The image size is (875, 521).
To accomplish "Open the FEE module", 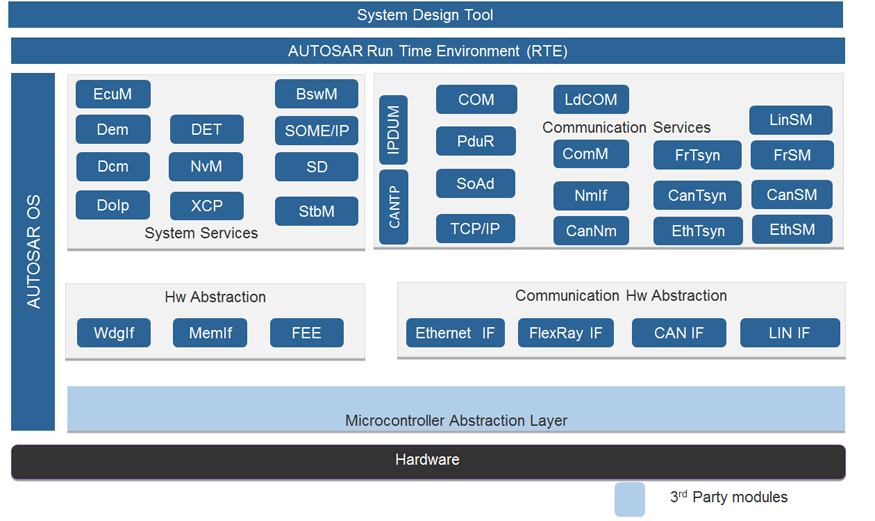I will [x=306, y=333].
